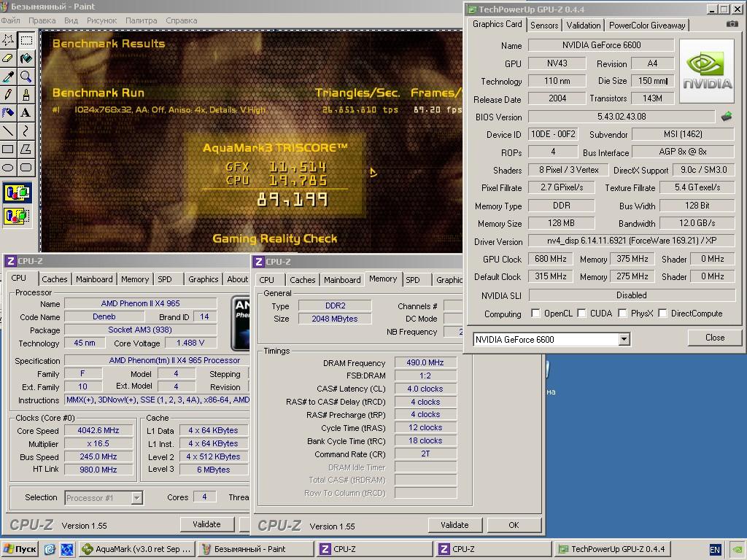This screenshot has height=560, width=747.
Task: Open the PowerColor Giveaway tab
Action: 647,26
